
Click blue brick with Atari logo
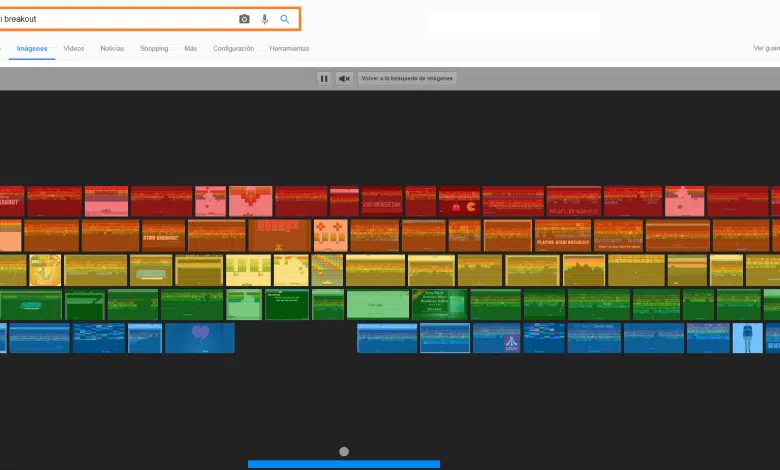tap(496, 338)
